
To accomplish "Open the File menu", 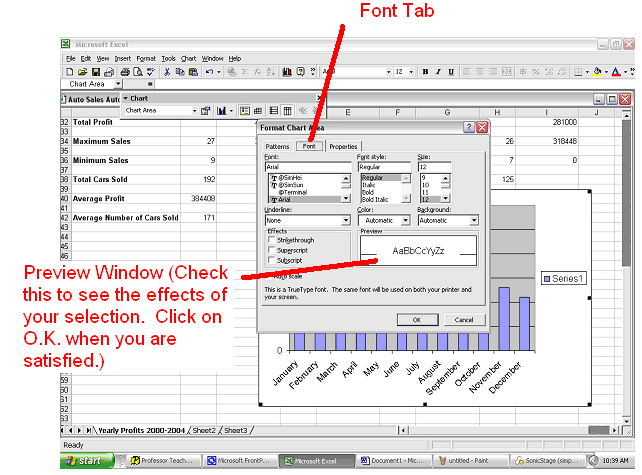I will click(70, 59).
